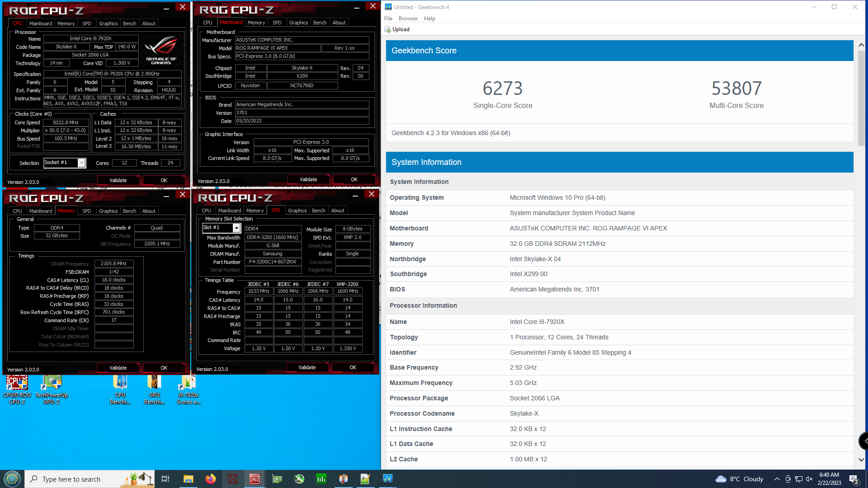868x488 pixels.
Task: Click the BIOS Version value 3701
Action: click(x=302, y=113)
